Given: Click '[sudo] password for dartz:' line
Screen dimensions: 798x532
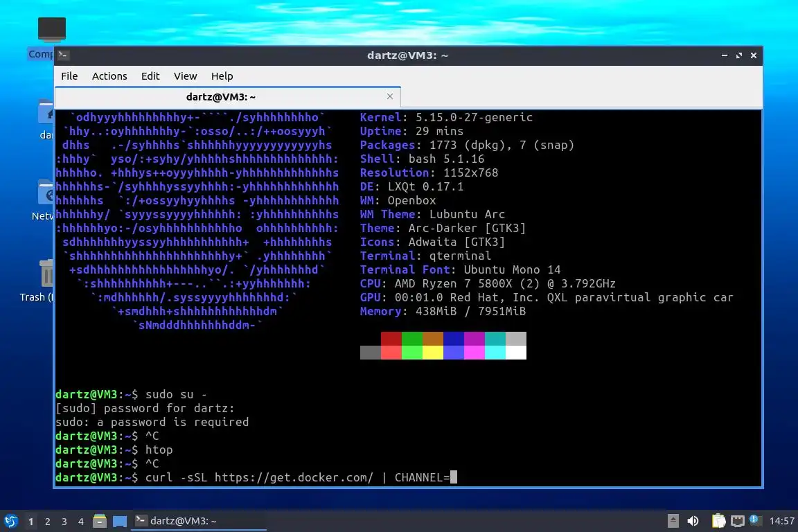Looking at the screenshot, I should [145, 408].
